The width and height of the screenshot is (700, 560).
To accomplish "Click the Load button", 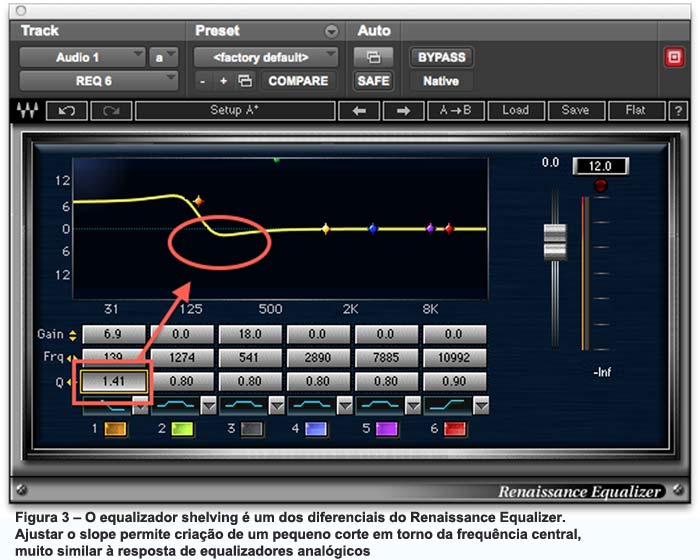I will [x=516, y=110].
